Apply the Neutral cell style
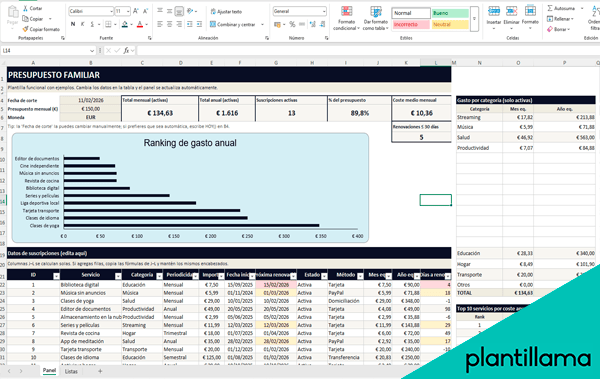 tap(450, 25)
